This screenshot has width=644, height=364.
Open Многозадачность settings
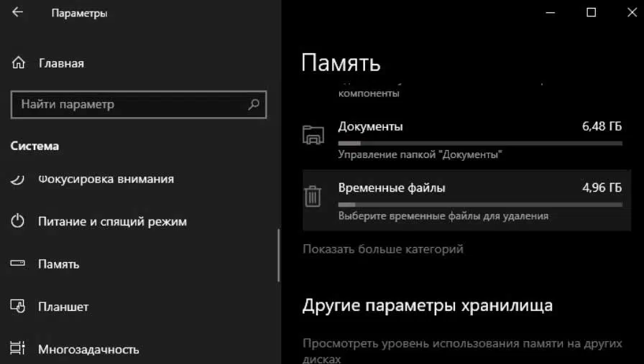pos(88,349)
